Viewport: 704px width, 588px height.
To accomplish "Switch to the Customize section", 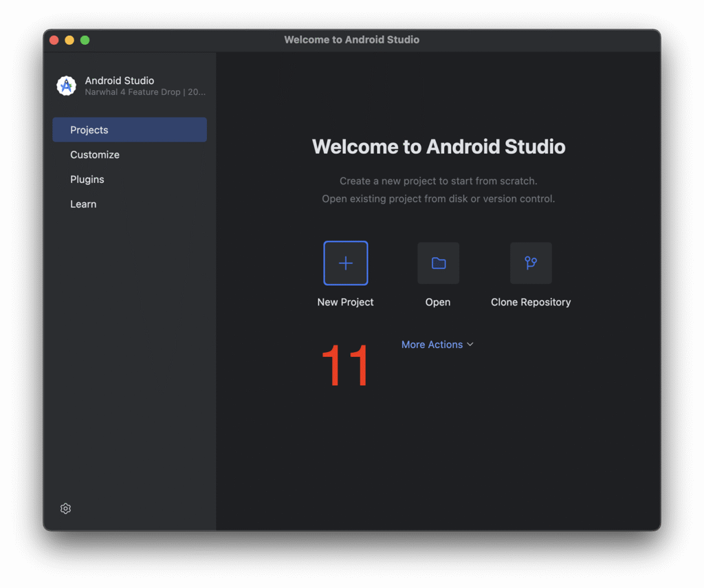I will [x=95, y=155].
